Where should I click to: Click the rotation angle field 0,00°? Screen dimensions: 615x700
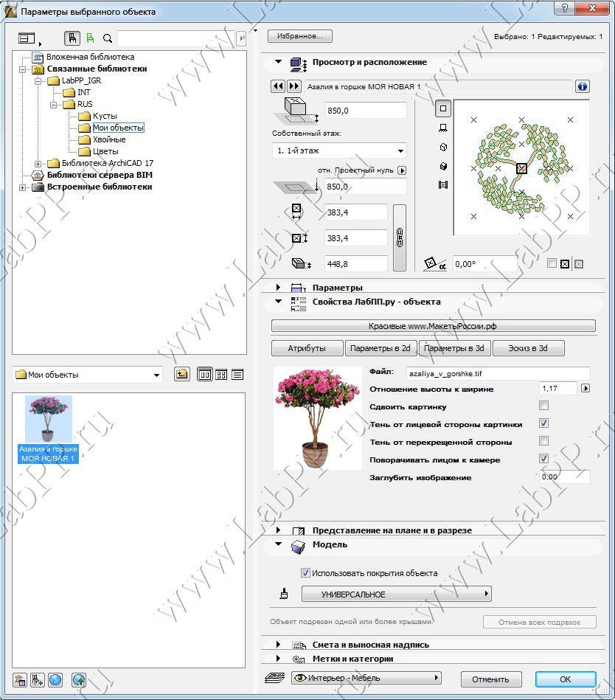pyautogui.click(x=484, y=264)
